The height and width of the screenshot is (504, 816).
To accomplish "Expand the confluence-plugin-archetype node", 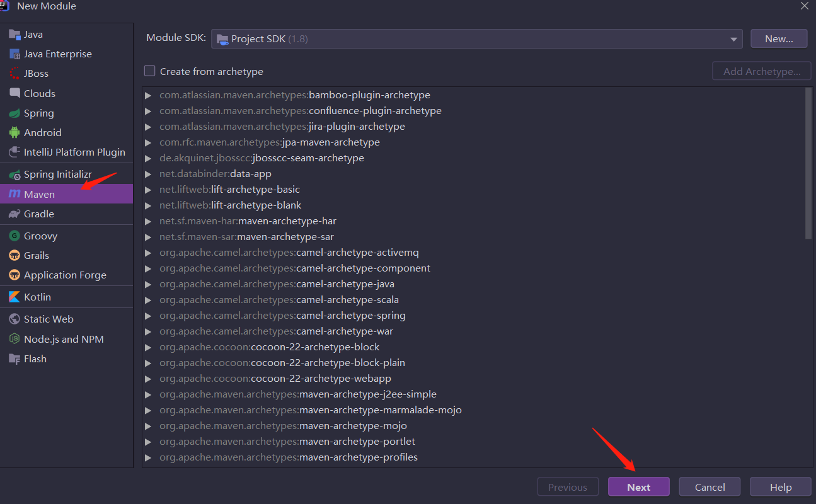I will tap(148, 111).
